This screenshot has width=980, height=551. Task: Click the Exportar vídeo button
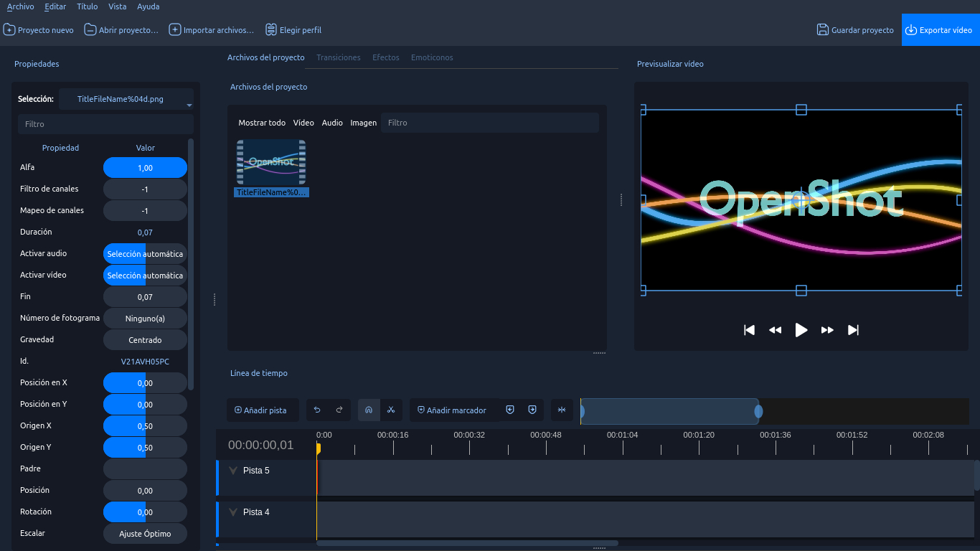941,30
